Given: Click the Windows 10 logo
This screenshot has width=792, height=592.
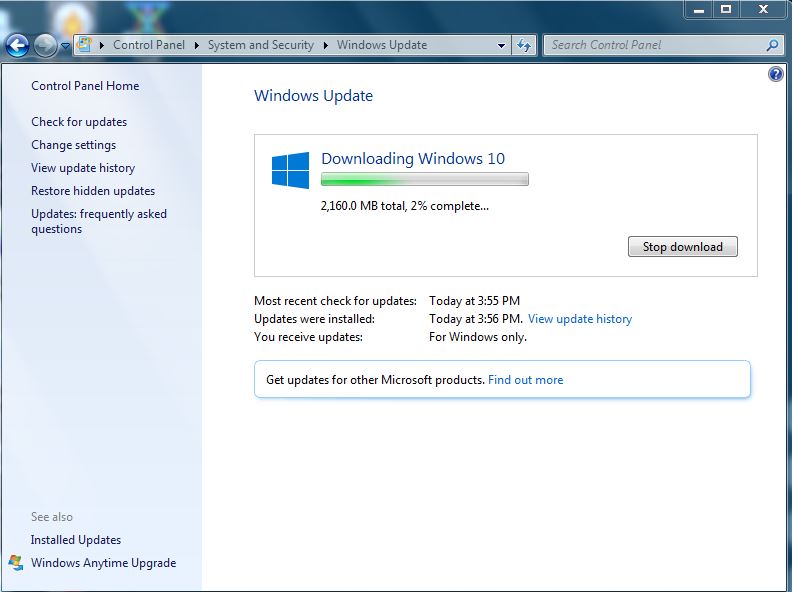Looking at the screenshot, I should tap(290, 170).
